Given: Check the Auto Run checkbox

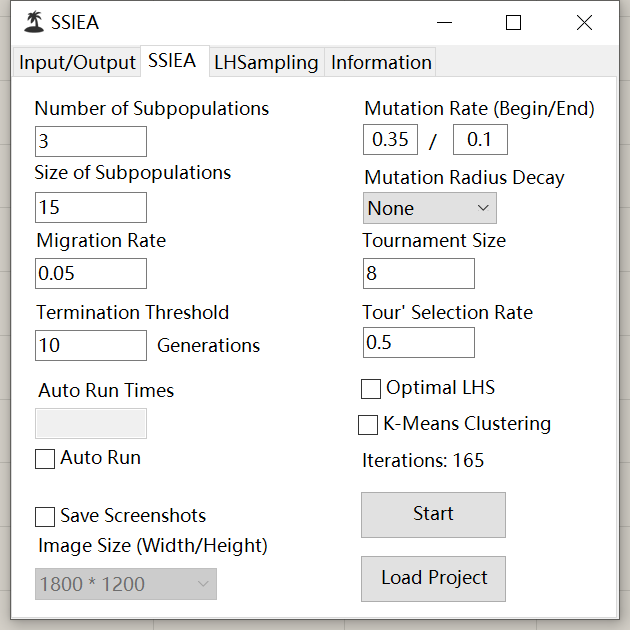Looking at the screenshot, I should point(45,459).
